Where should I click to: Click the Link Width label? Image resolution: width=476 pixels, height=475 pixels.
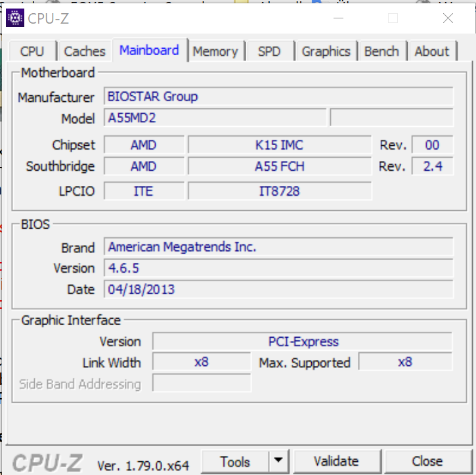click(112, 363)
